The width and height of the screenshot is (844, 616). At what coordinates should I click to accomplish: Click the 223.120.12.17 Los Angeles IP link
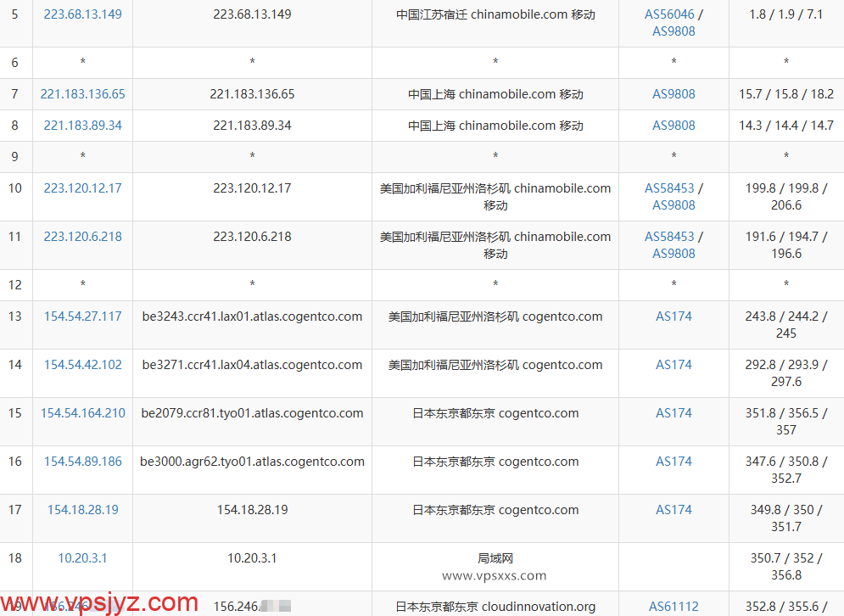(82, 188)
